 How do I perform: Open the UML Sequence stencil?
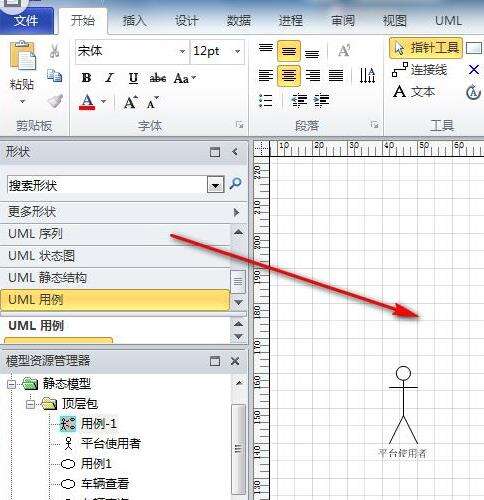pos(115,234)
